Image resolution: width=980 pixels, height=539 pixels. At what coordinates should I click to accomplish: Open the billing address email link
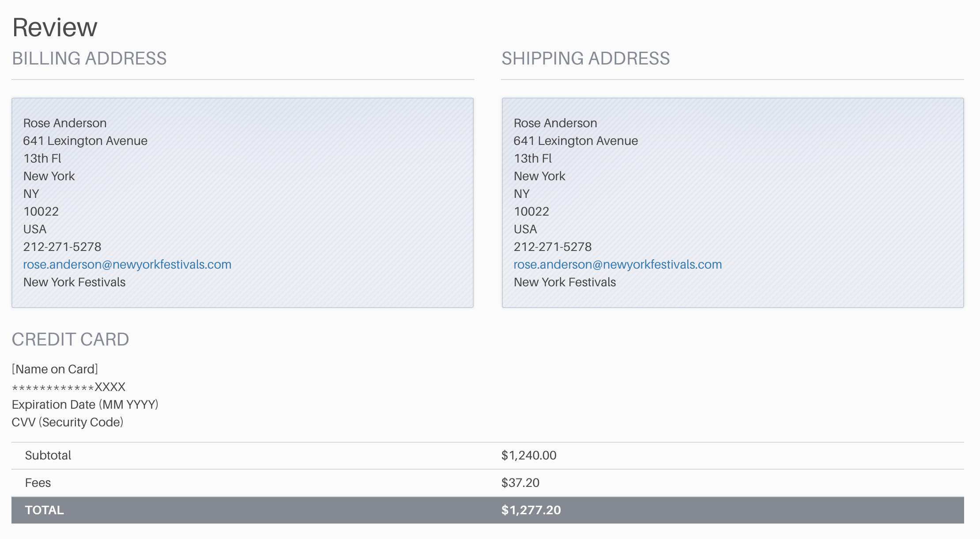click(x=127, y=264)
